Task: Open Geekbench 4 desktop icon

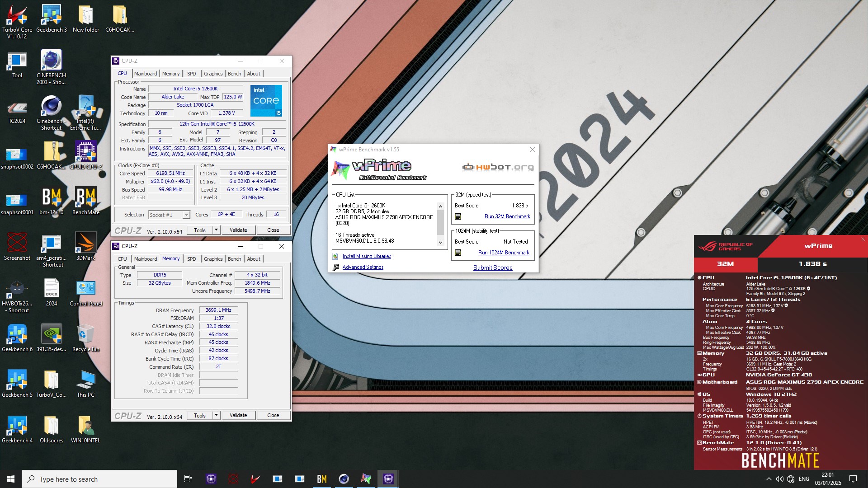Action: click(x=17, y=429)
